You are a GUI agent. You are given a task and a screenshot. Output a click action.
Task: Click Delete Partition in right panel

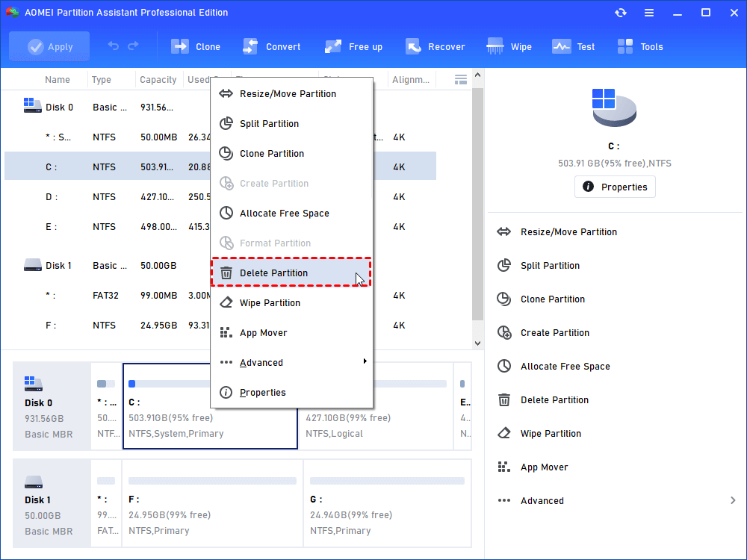(554, 400)
